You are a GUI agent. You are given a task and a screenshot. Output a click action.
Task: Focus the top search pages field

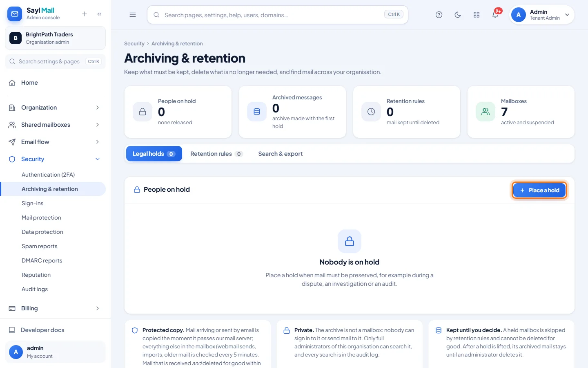(x=278, y=15)
